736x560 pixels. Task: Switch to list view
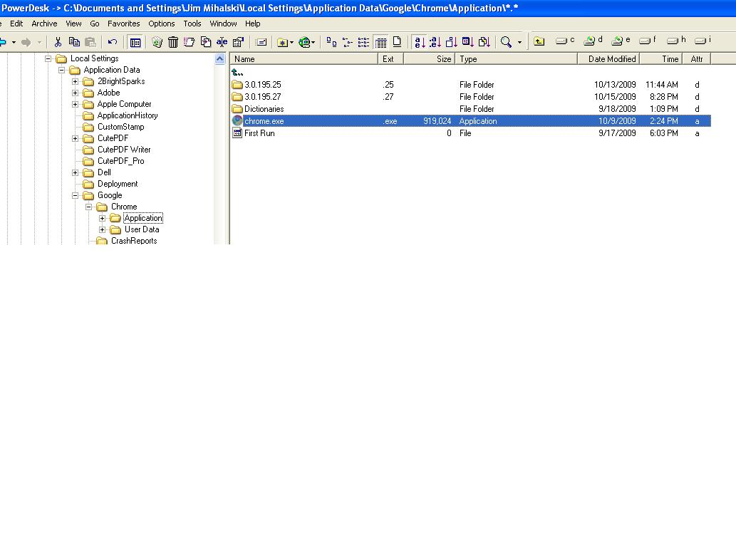coord(363,42)
